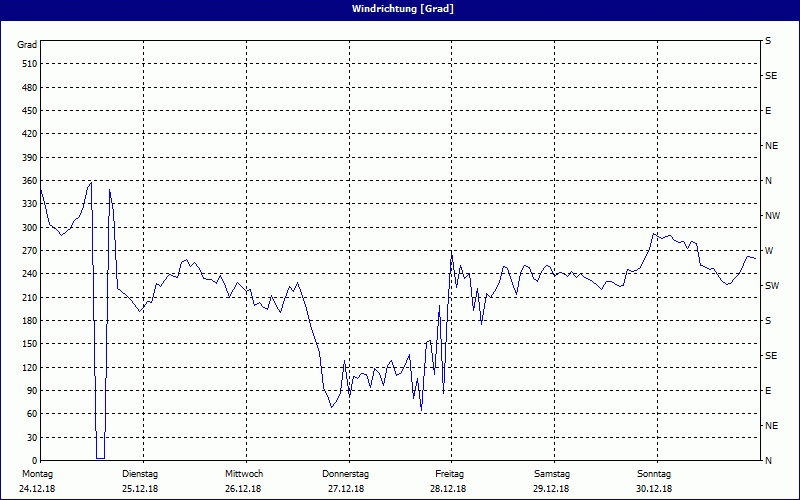The image size is (800, 500).
Task: Click the 'Grad' axis unit label
Action: click(27, 45)
